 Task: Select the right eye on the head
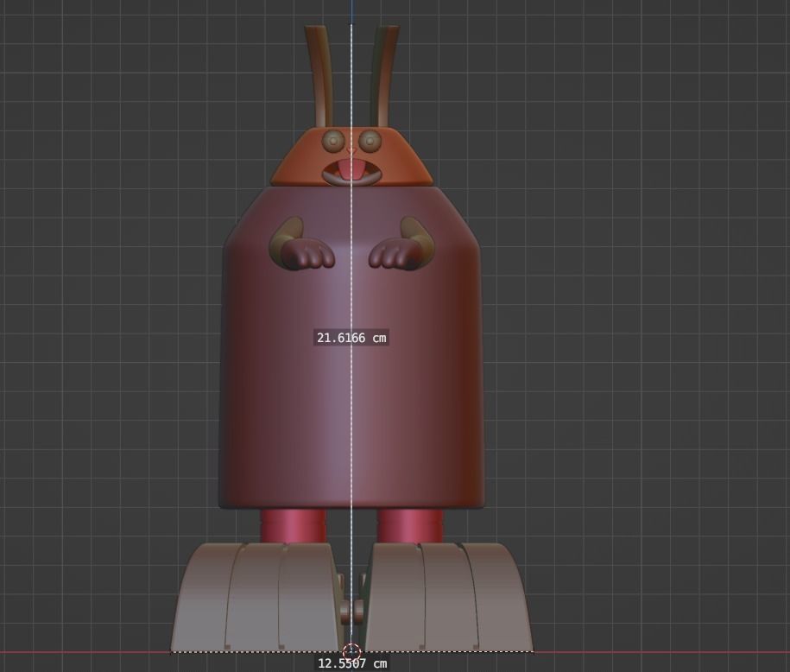[370, 141]
